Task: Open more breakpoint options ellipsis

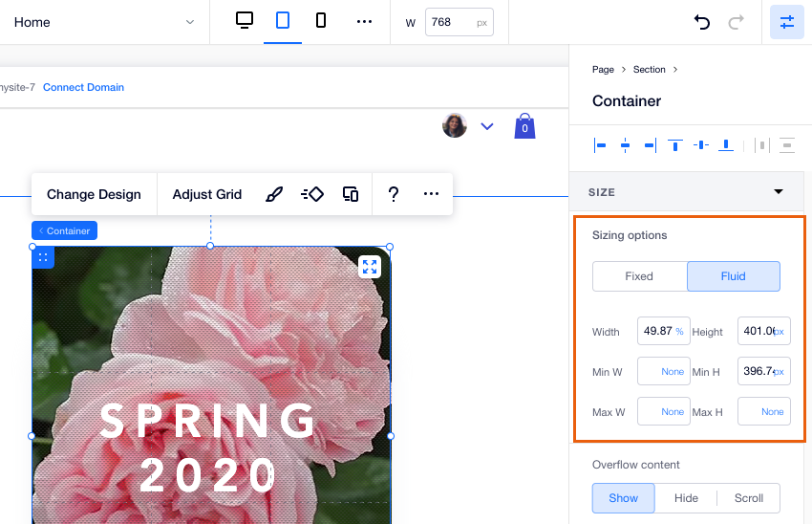Action: (364, 21)
